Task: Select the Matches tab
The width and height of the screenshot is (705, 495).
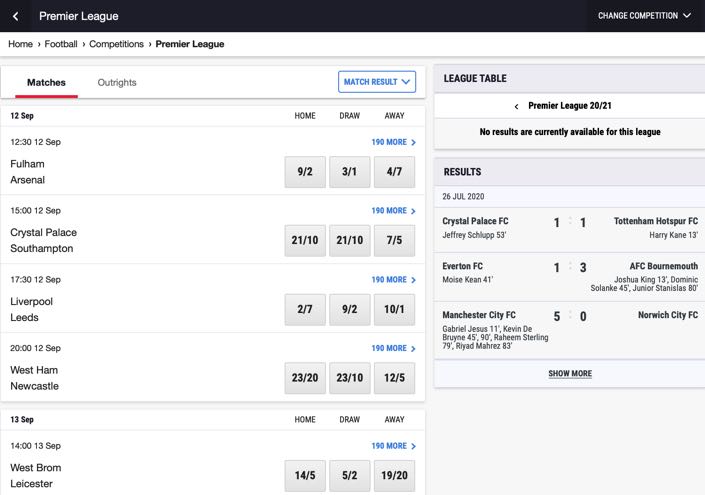Action: (x=46, y=83)
